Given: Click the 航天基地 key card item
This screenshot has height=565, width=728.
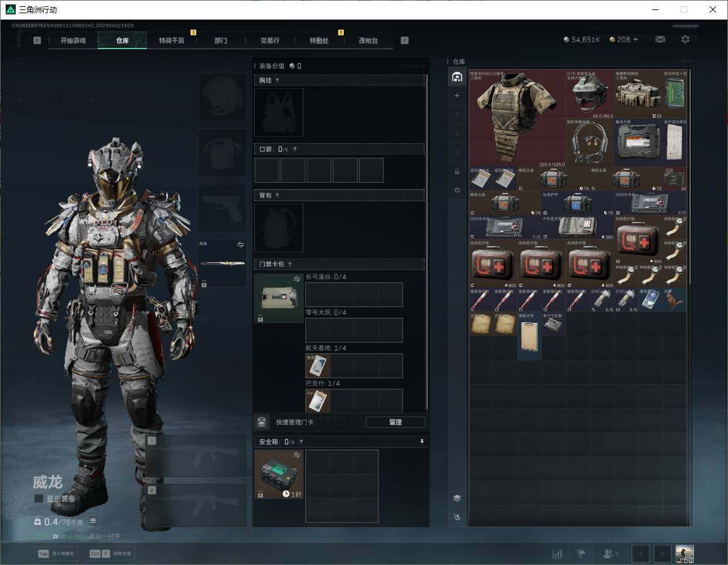Looking at the screenshot, I should (x=318, y=365).
